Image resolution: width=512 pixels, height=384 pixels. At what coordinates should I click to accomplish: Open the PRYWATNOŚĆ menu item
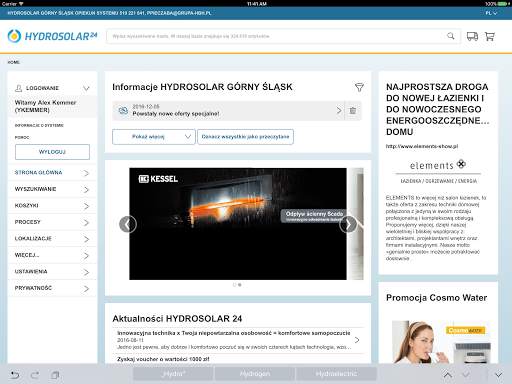[52, 288]
